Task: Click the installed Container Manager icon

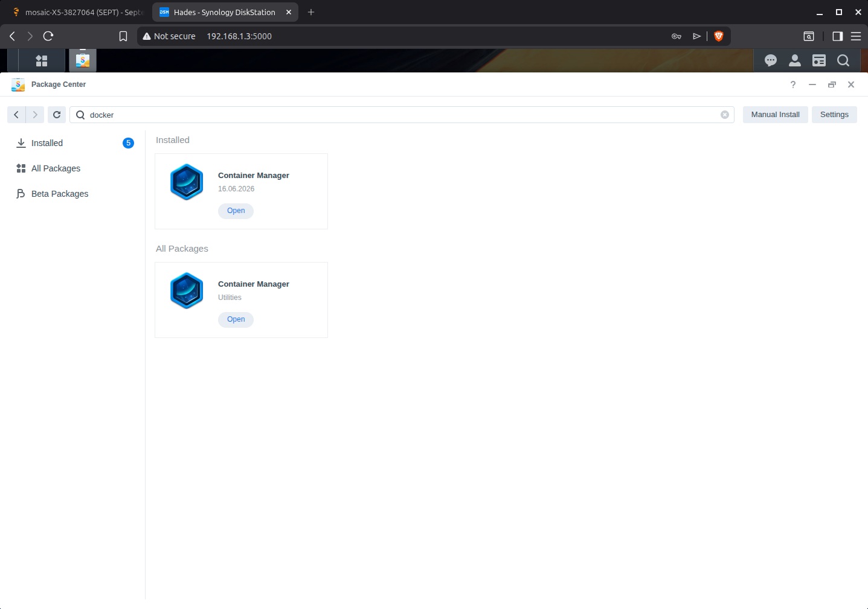Action: coord(187,182)
